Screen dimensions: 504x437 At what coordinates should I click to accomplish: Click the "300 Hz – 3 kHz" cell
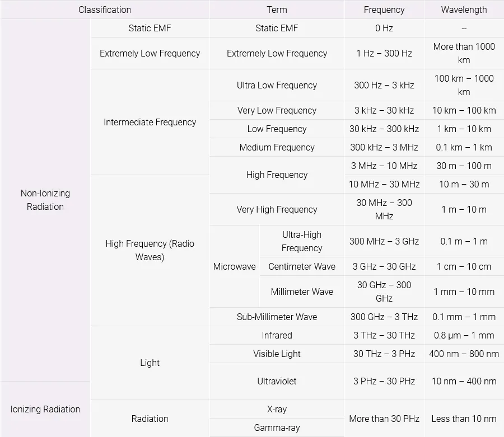[384, 86]
